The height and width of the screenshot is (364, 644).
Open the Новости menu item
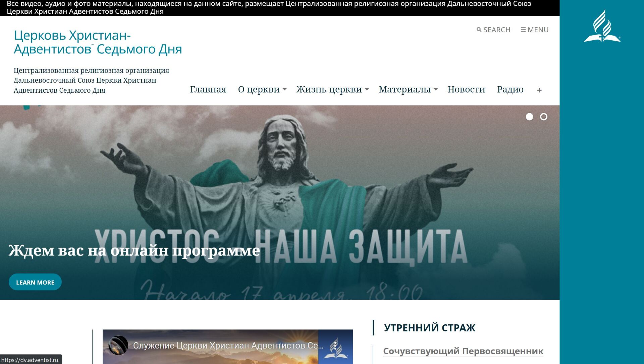click(466, 89)
